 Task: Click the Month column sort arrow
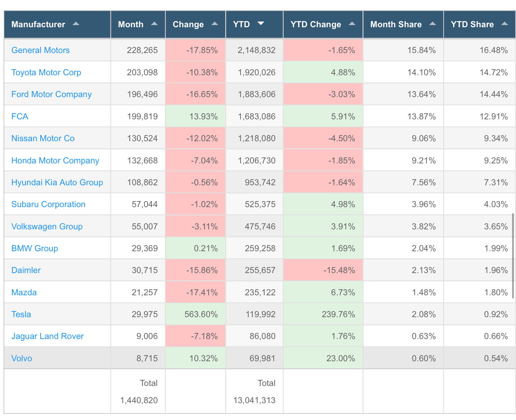pos(154,24)
